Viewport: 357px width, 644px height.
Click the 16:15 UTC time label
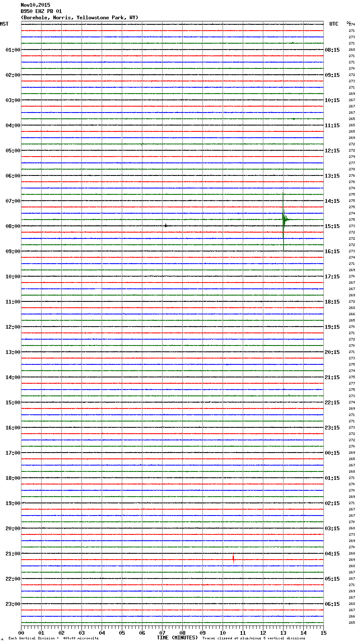tap(332, 251)
